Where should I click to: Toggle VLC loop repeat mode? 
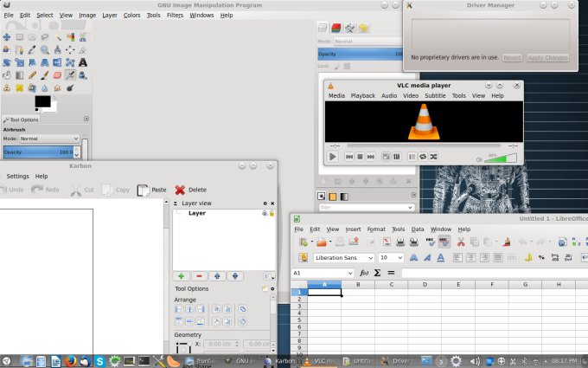[423, 157]
